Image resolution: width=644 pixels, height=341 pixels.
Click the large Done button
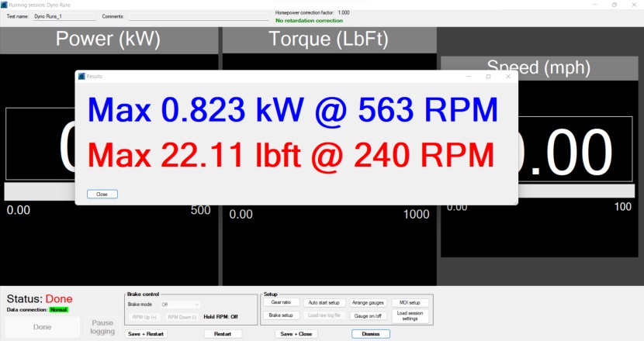click(43, 327)
